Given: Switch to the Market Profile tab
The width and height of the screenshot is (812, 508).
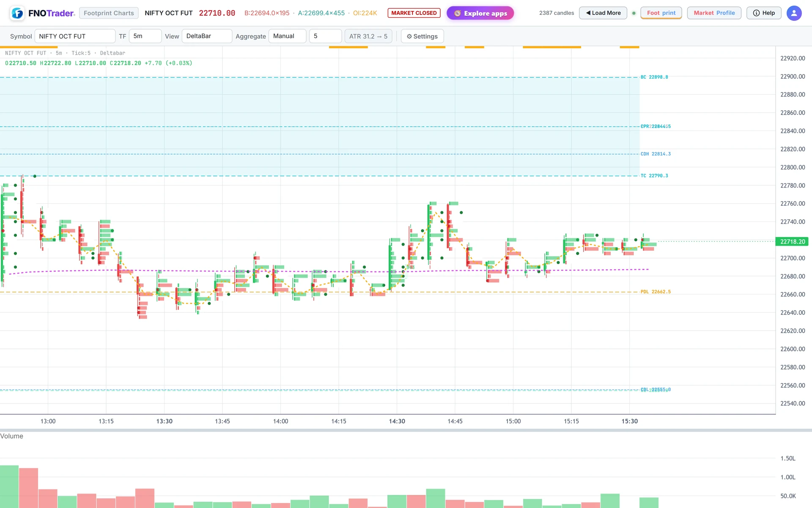Looking at the screenshot, I should (x=714, y=13).
